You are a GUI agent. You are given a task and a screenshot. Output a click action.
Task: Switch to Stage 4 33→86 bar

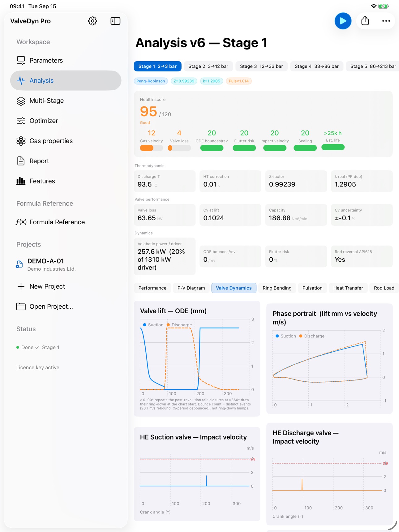coord(316,66)
